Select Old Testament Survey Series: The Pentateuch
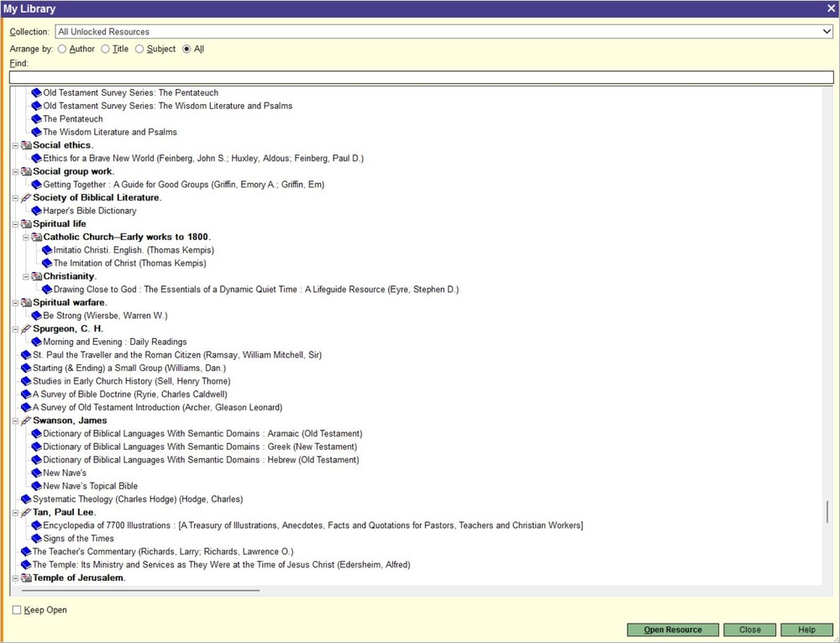The width and height of the screenshot is (840, 643). [x=131, y=92]
